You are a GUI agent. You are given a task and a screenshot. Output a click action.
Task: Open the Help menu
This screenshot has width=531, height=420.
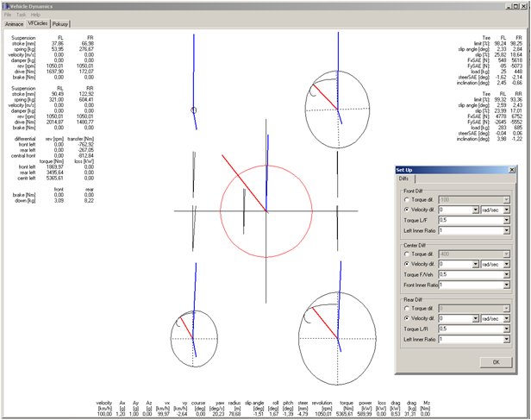tap(35, 15)
